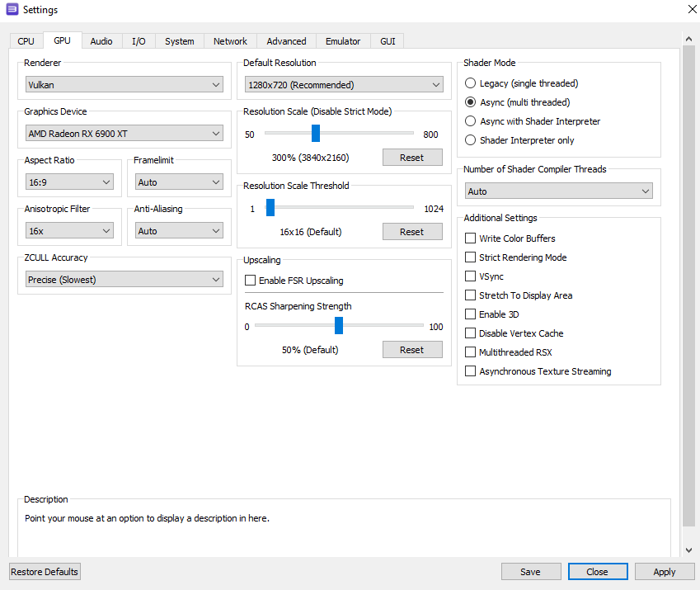Switch to the Advanced tab
700x590 pixels.
click(x=287, y=41)
